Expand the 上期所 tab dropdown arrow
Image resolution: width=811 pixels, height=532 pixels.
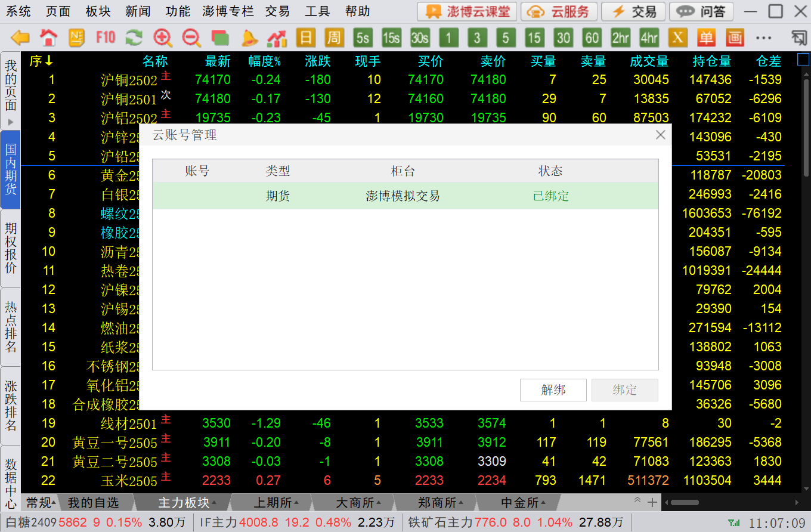coord(296,503)
